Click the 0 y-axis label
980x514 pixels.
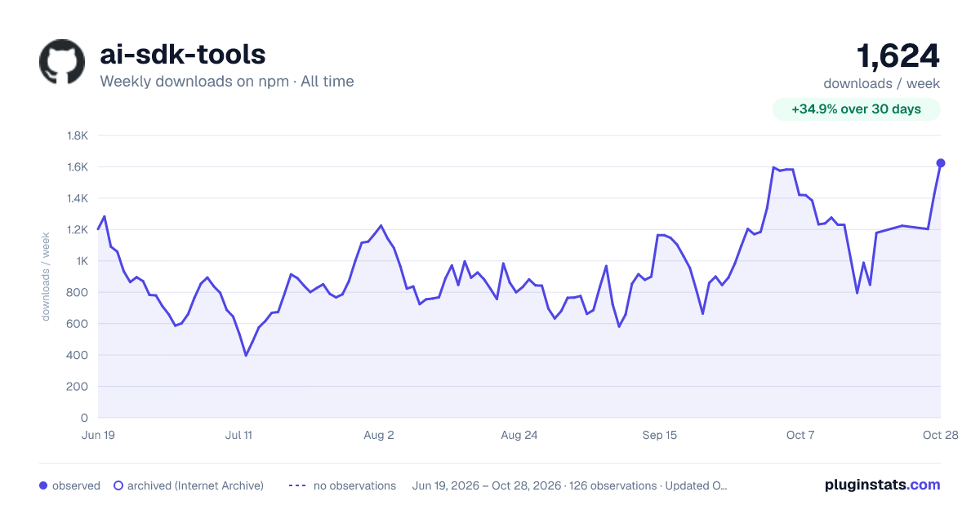click(x=85, y=418)
